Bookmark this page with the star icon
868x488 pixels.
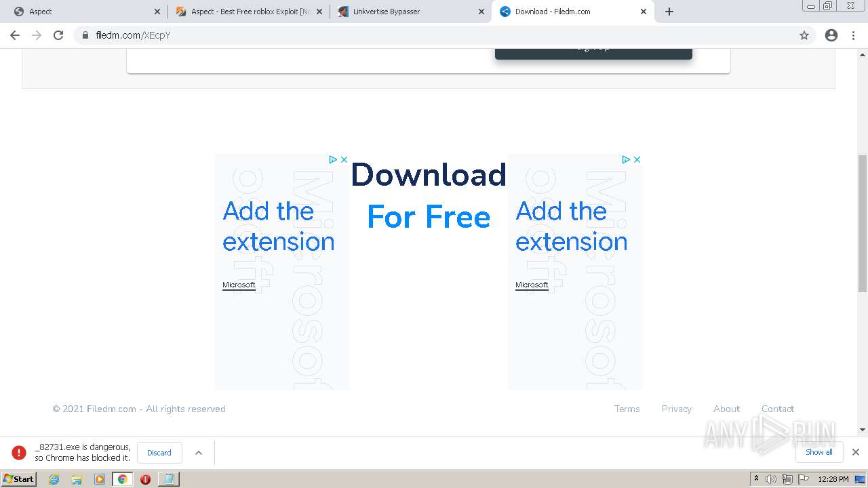(x=804, y=35)
